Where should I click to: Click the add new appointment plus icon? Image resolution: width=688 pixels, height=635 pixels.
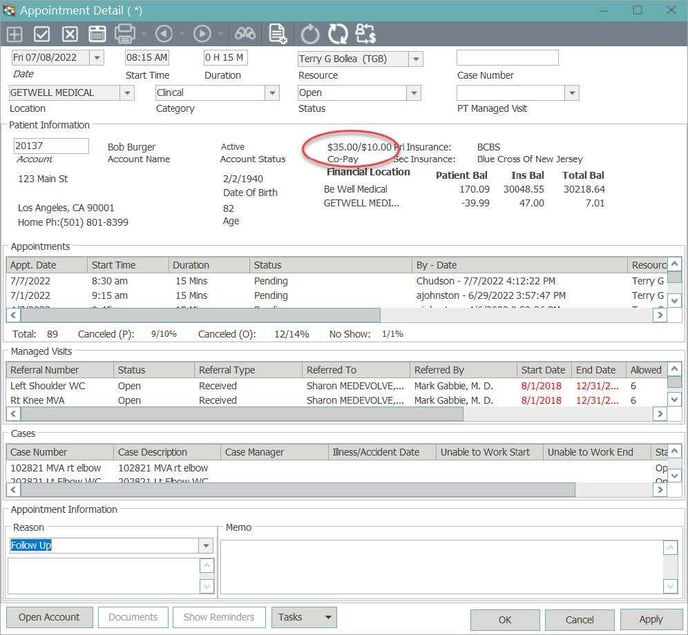tap(16, 34)
